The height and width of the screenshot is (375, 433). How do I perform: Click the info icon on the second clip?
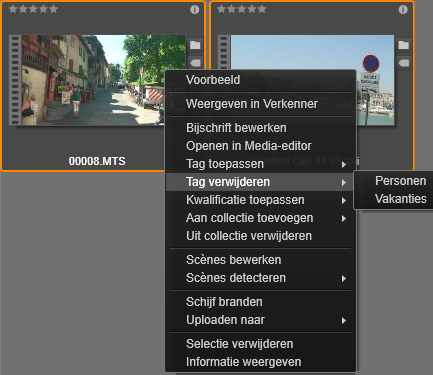(403, 9)
